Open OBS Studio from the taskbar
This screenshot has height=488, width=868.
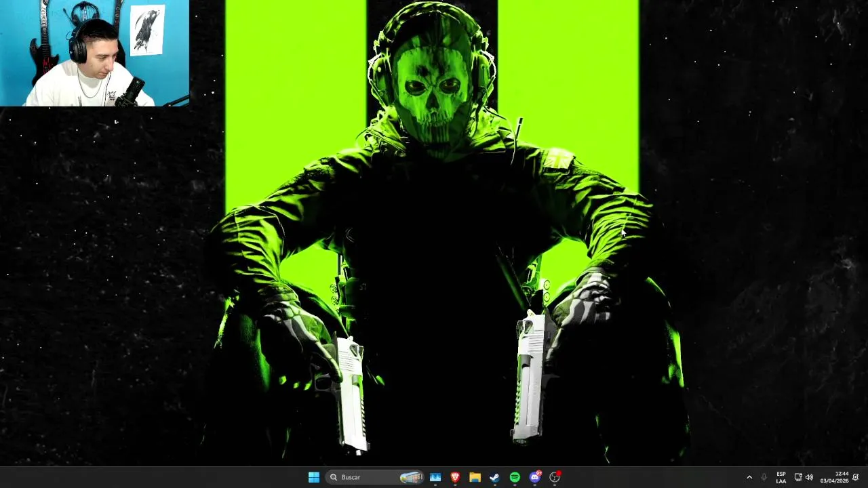(555, 477)
